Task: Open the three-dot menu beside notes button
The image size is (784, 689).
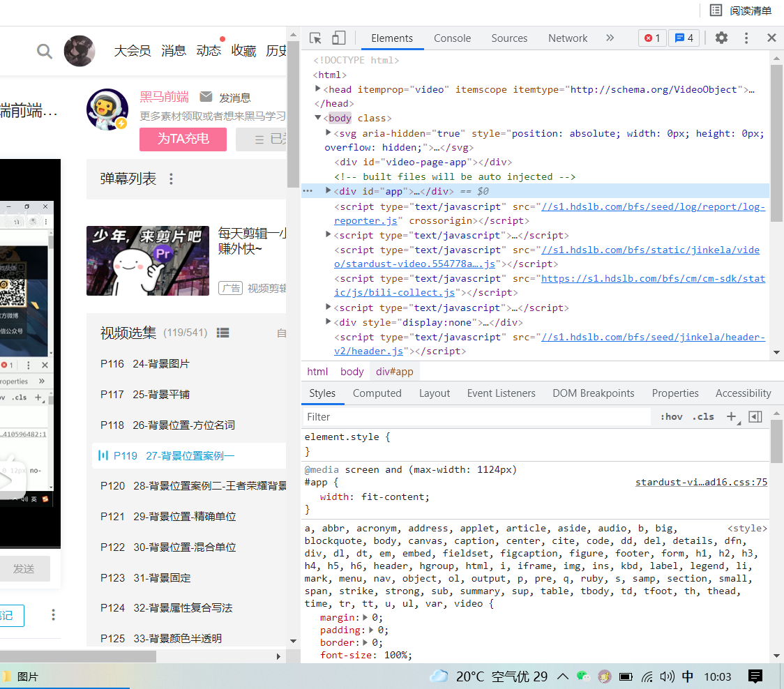Action: 53,615
